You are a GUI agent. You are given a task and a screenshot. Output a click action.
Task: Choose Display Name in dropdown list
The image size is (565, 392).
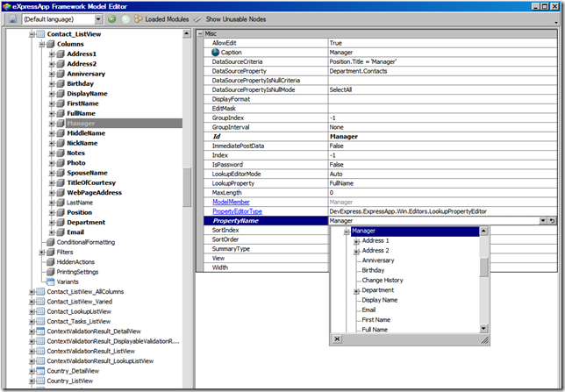pyautogui.click(x=379, y=300)
